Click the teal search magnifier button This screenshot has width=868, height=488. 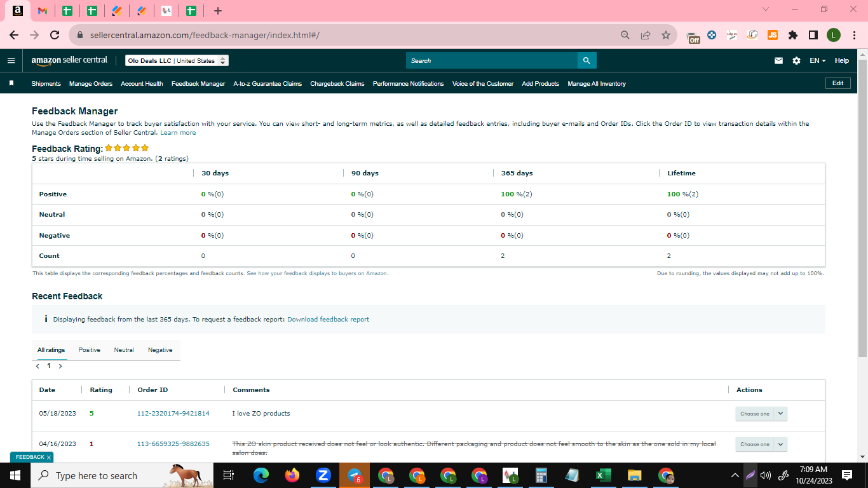coord(587,60)
